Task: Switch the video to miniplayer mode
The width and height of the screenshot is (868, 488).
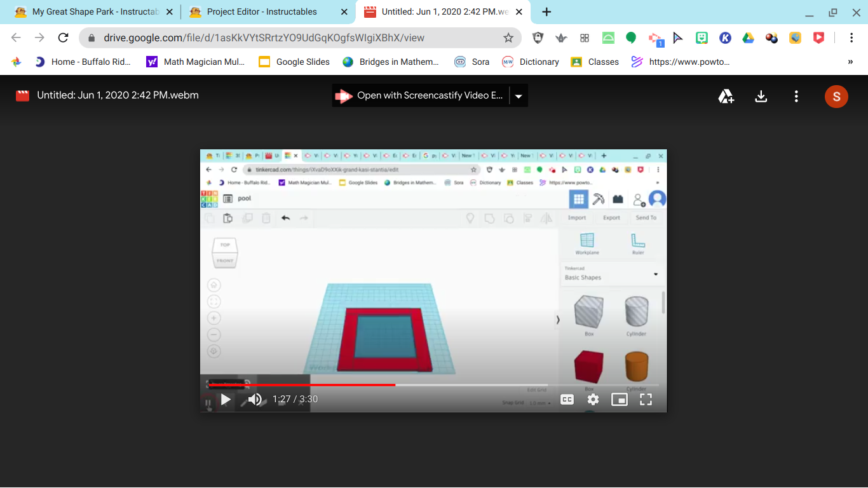Action: click(x=619, y=400)
